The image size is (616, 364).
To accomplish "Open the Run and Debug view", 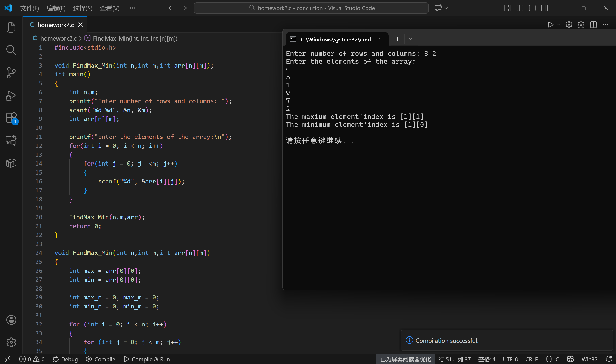I will 11,96.
